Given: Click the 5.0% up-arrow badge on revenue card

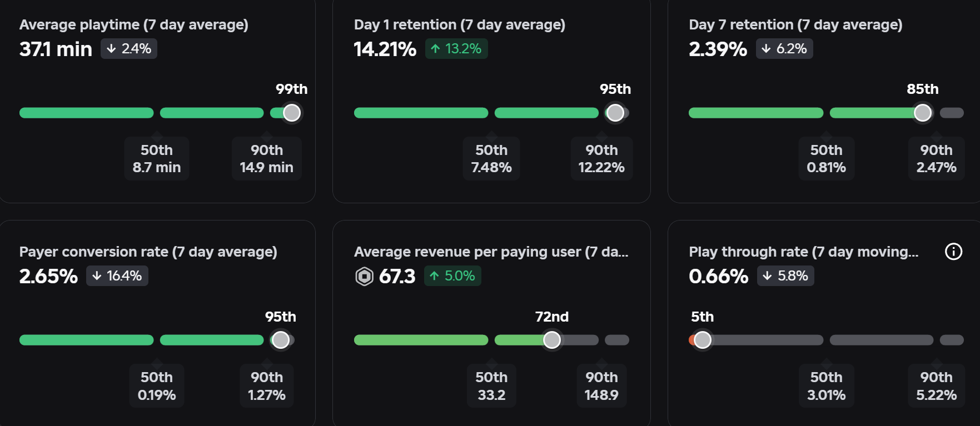Looking at the screenshot, I should point(452,276).
